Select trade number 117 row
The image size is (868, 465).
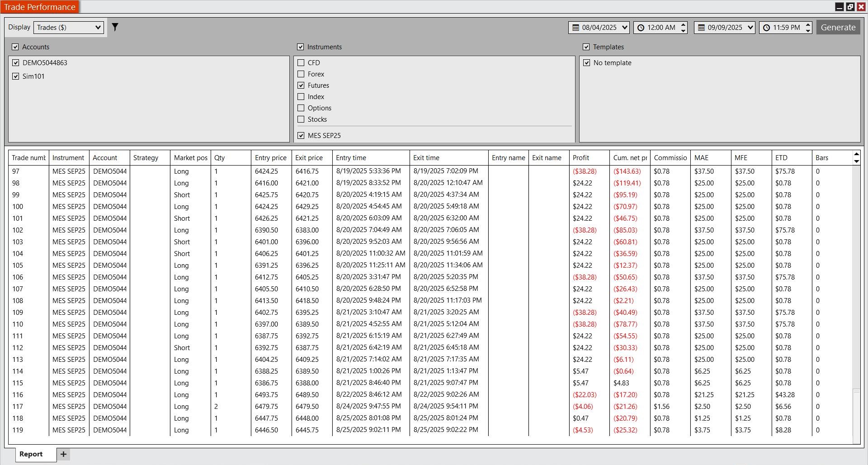click(x=430, y=407)
